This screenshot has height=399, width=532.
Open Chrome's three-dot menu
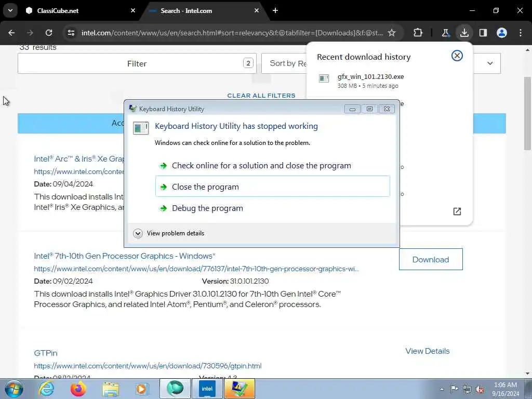521,33
